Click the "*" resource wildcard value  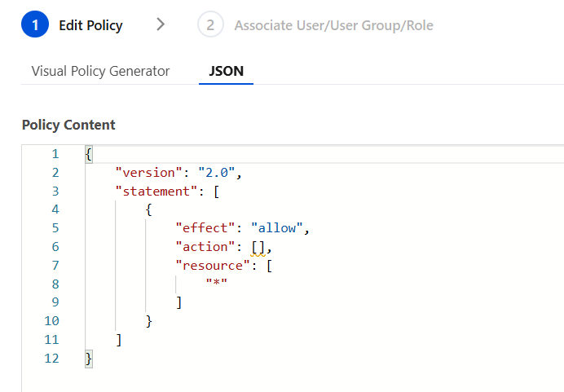pyautogui.click(x=216, y=284)
